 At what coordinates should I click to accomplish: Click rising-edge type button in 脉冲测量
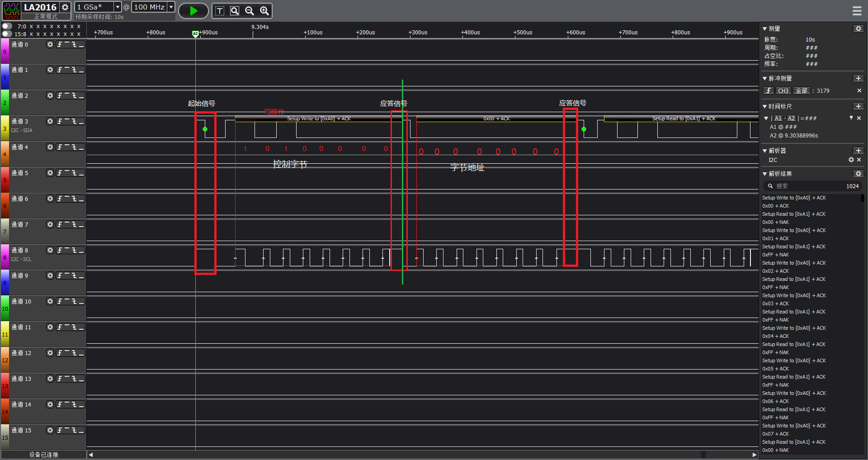[x=769, y=90]
